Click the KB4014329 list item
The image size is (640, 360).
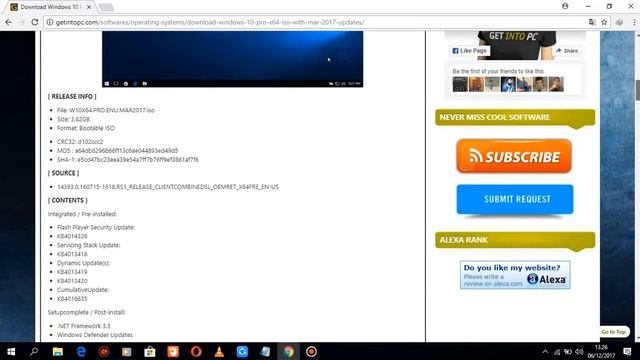pos(72,236)
